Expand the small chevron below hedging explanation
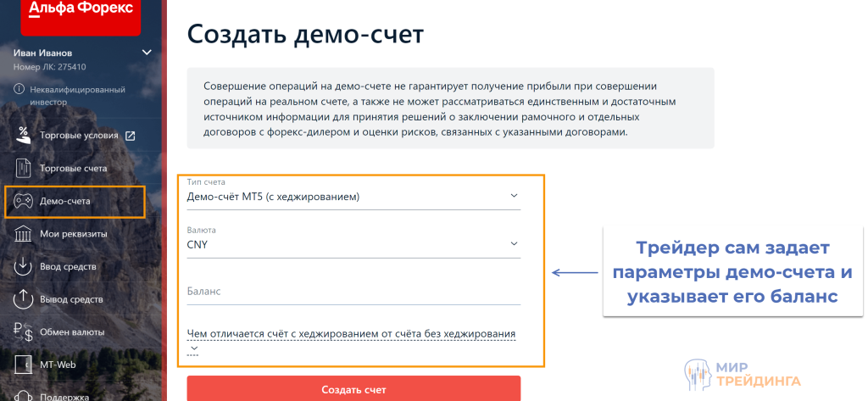Screen dimensions: 868x401 (193, 348)
